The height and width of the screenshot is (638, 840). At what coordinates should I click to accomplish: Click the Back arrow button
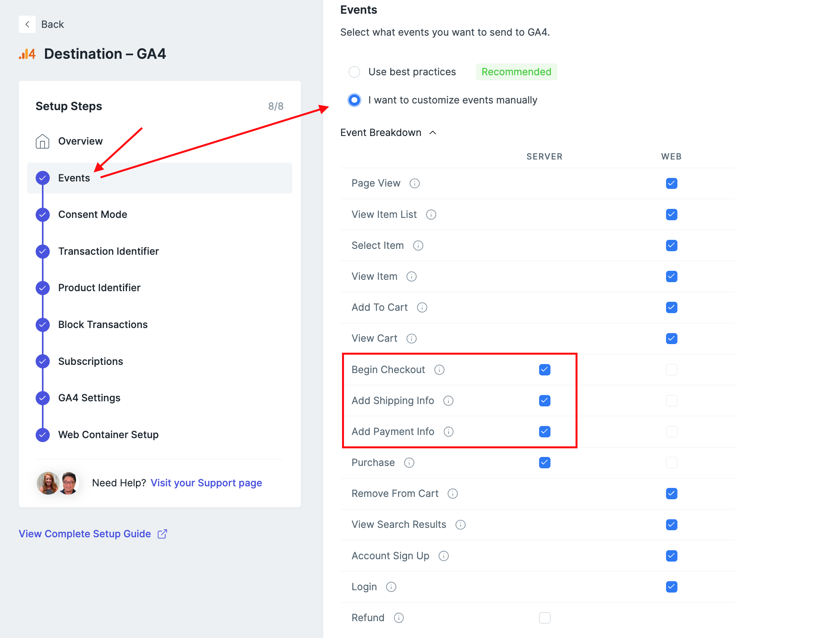[27, 24]
